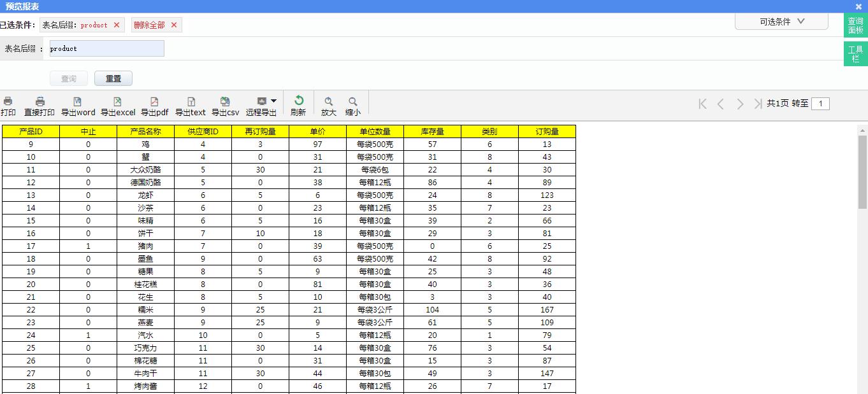Click 删除全部 to clear all conditions
Image resolution: width=868 pixels, height=394 pixels.
150,25
